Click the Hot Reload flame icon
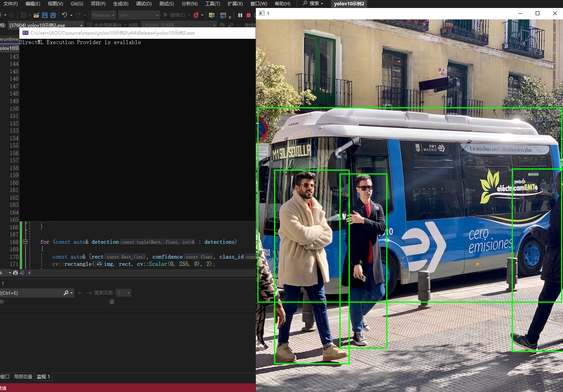563x392 pixels. (x=196, y=15)
